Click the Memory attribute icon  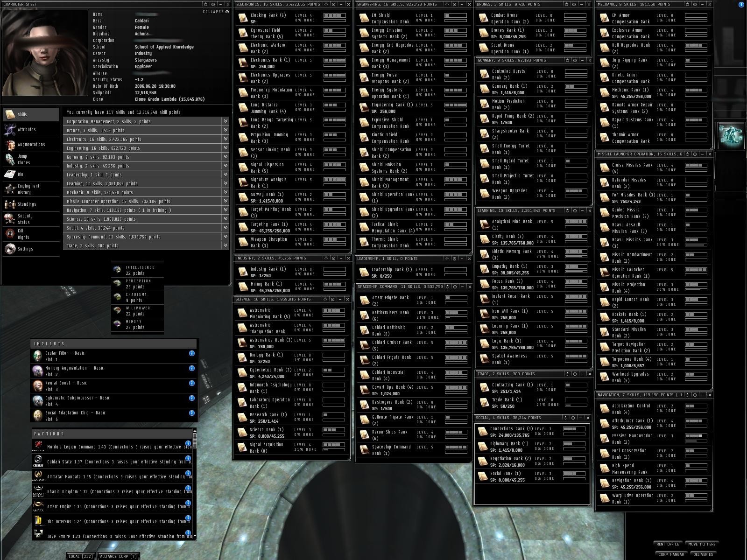[117, 324]
